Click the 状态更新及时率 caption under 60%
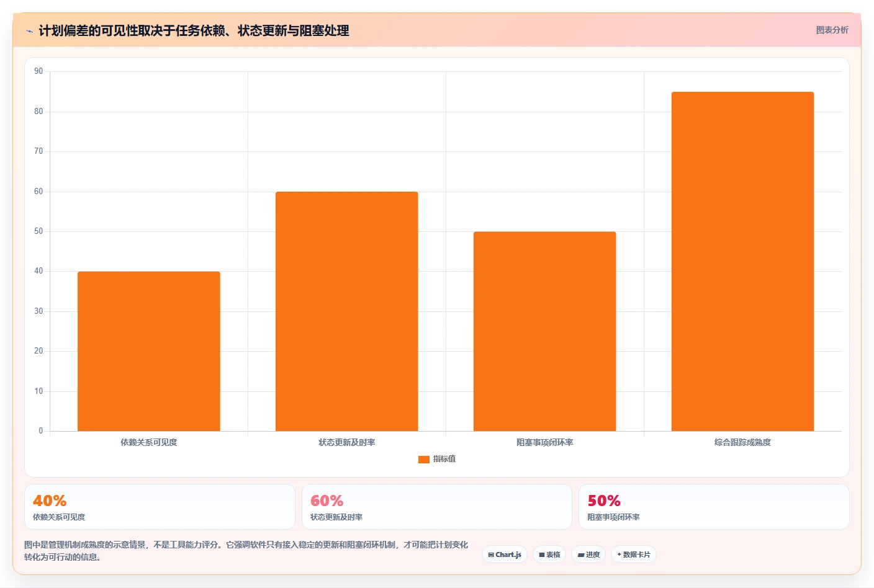Viewport: 874px width, 588px height. pyautogui.click(x=336, y=517)
